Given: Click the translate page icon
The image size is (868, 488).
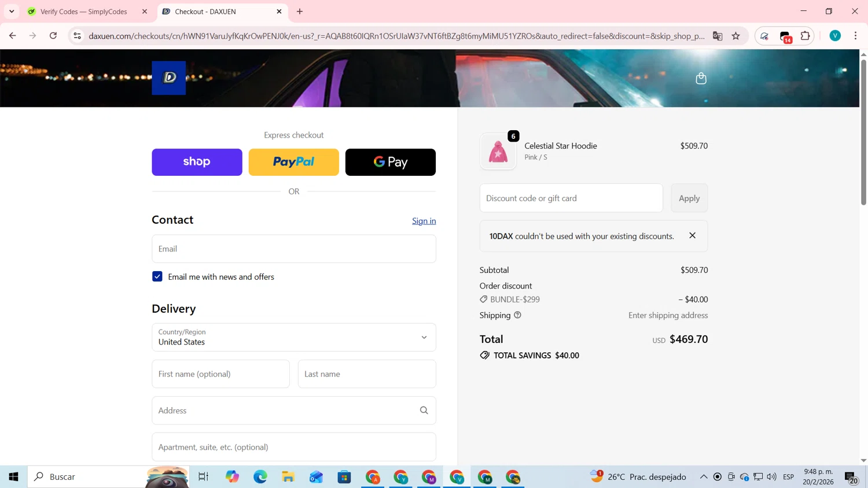Looking at the screenshot, I should pos(718,36).
